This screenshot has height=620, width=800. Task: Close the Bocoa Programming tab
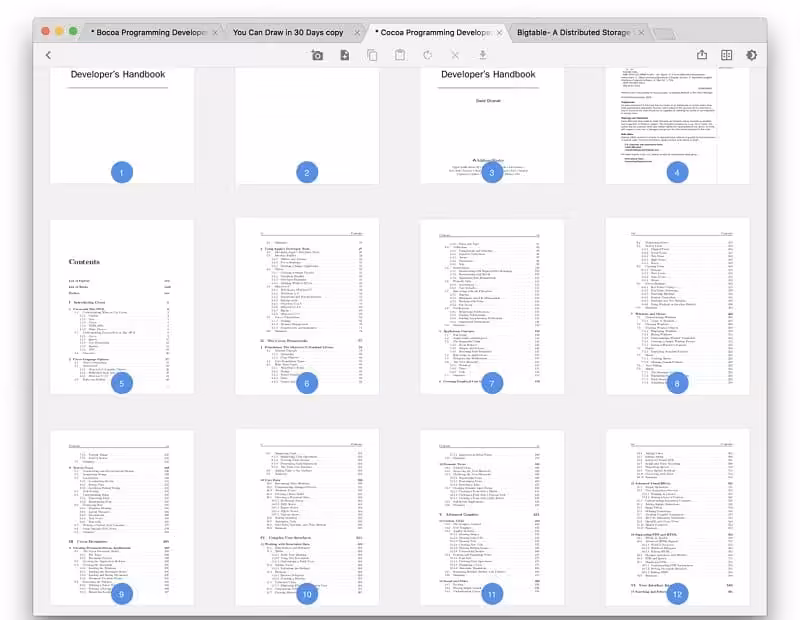click(x=215, y=33)
